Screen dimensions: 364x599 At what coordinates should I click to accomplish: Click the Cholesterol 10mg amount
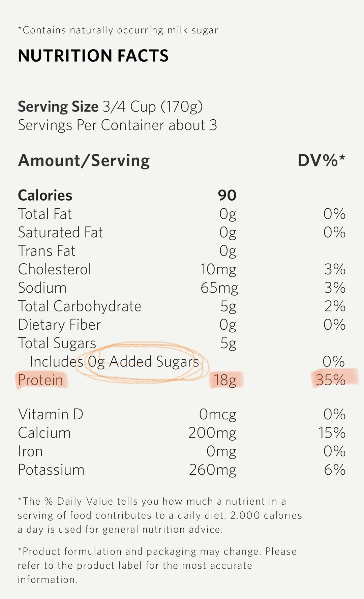tap(218, 270)
